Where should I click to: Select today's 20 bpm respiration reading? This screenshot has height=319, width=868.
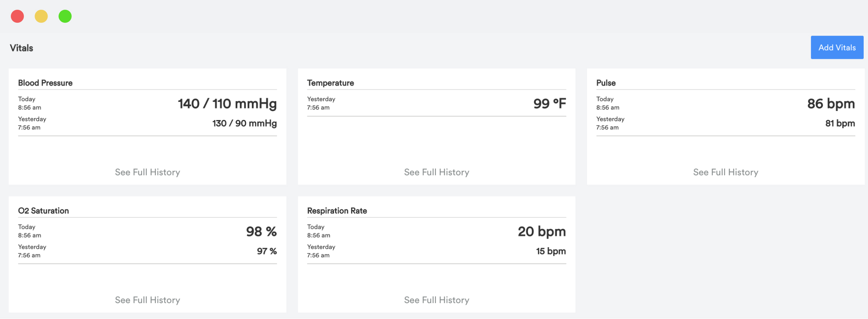[x=542, y=231]
